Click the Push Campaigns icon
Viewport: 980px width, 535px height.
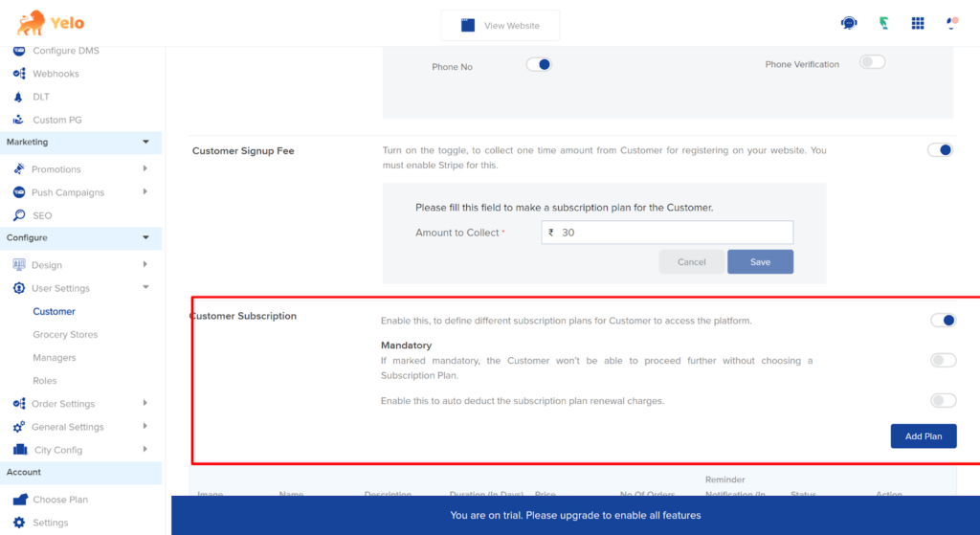(19, 191)
